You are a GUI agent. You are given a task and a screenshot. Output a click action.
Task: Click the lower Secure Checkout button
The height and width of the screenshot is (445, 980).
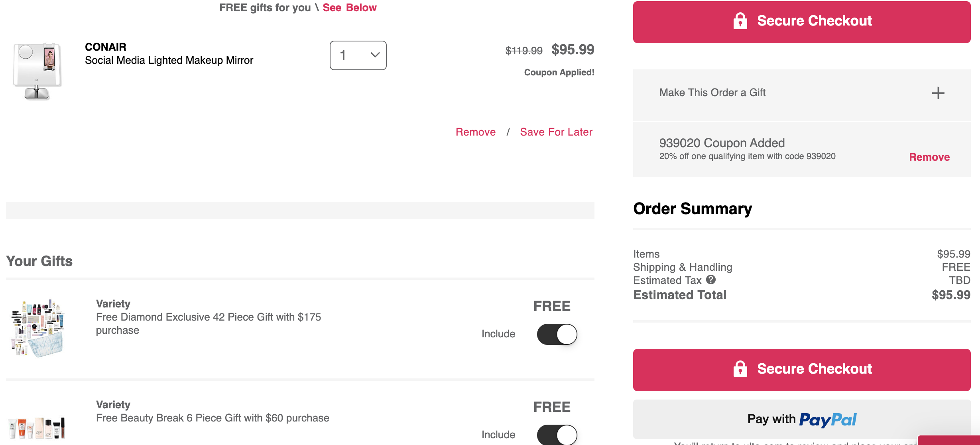click(802, 370)
